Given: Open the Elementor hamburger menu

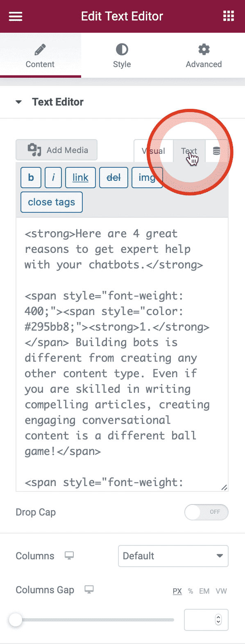Looking at the screenshot, I should pos(15,16).
